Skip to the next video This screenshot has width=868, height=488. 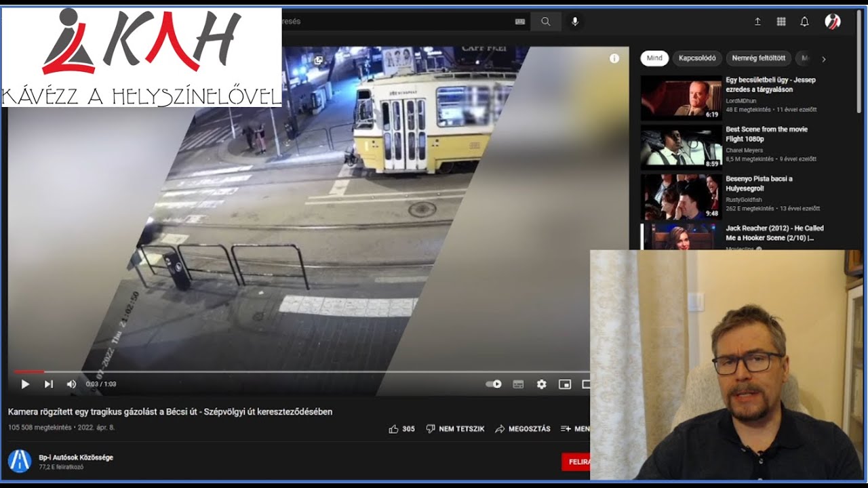(x=49, y=384)
